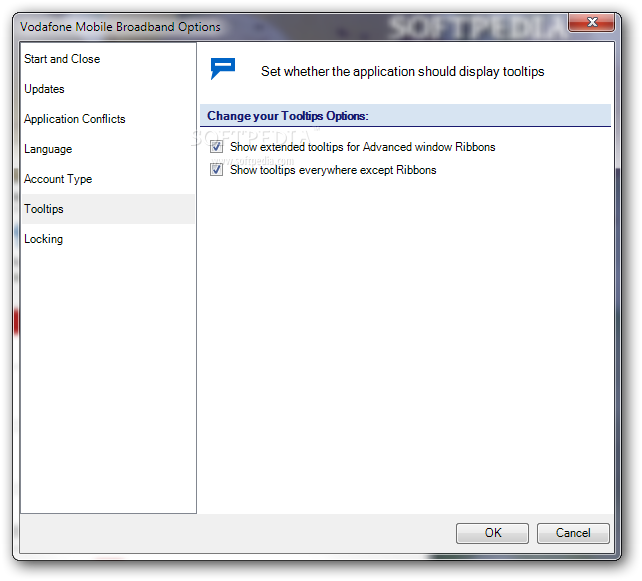The image size is (642, 581).
Task: Click the Vodafone Mobile Broadband Options title
Action: [120, 27]
